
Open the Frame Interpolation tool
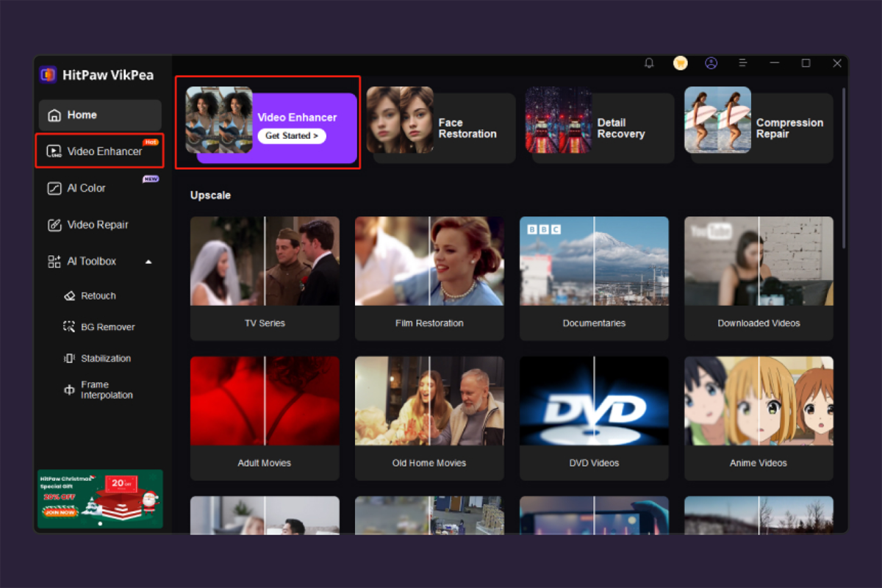coord(100,390)
